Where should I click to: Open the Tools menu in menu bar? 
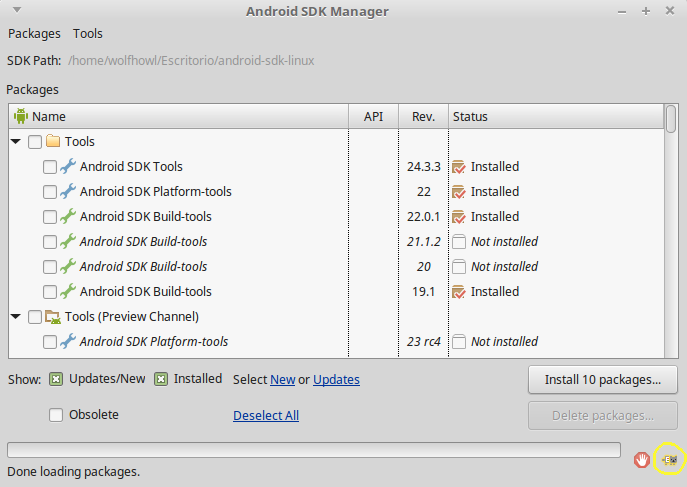[x=88, y=34]
